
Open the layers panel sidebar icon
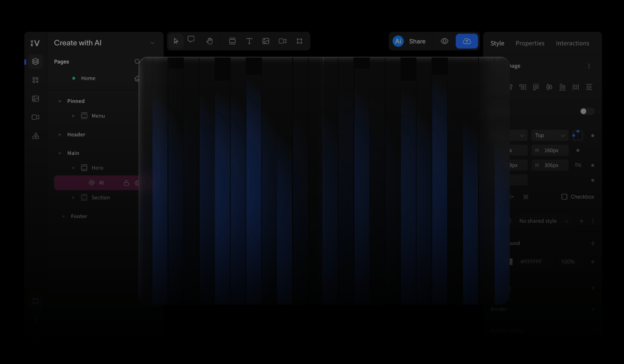pyautogui.click(x=35, y=61)
